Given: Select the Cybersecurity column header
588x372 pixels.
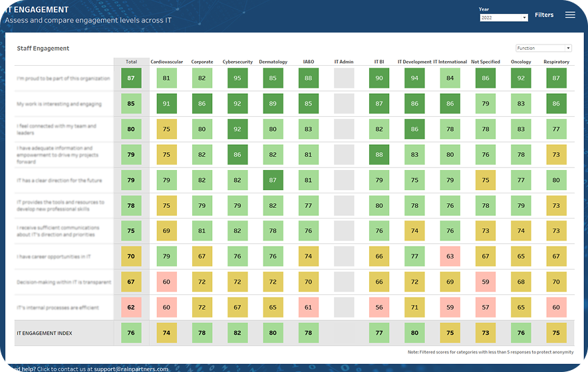Looking at the screenshot, I should coord(237,62).
